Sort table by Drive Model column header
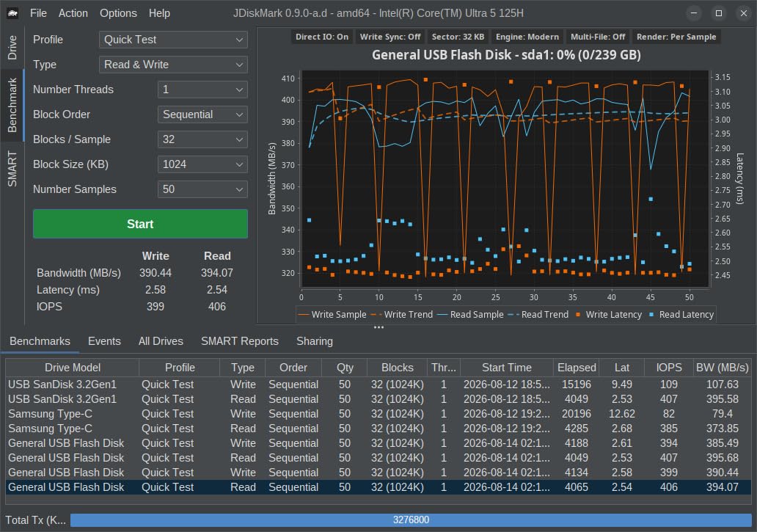 tap(73, 368)
